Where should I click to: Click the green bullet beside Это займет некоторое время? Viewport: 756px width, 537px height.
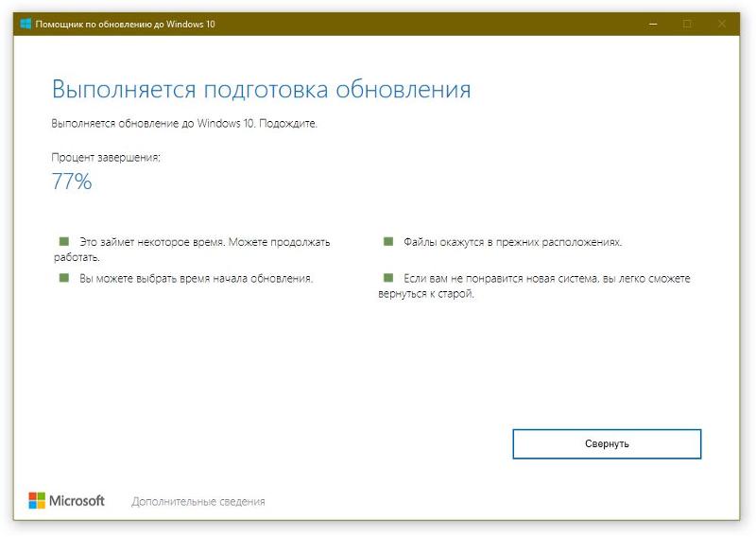click(63, 241)
